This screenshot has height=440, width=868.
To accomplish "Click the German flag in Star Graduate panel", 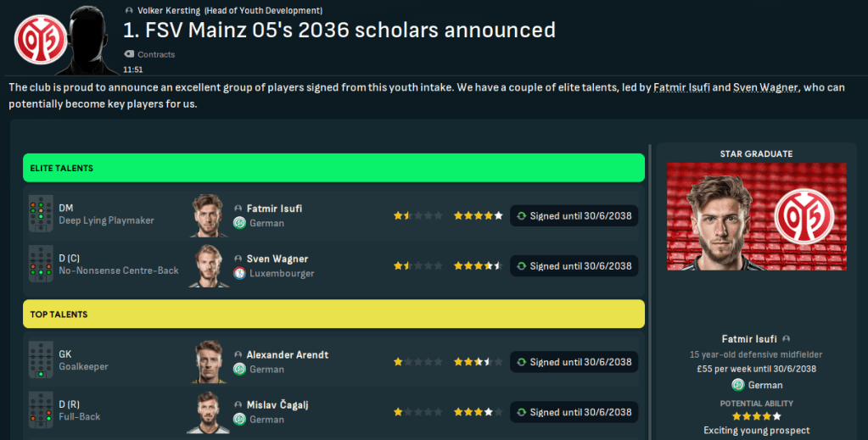I will (x=738, y=385).
